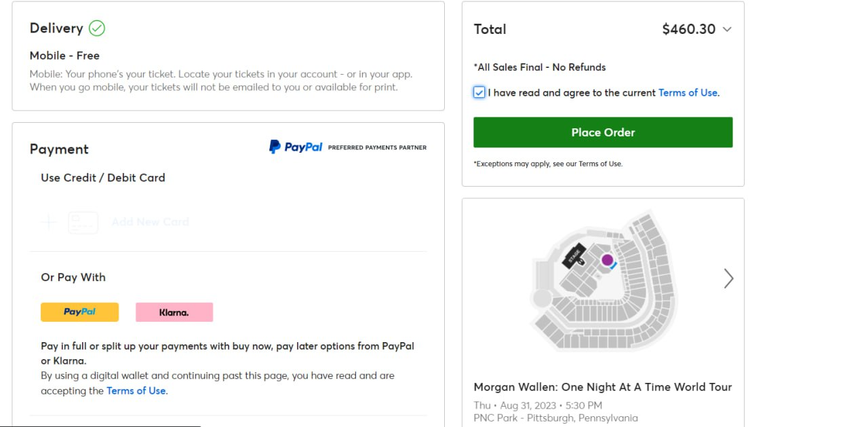Click the $460.30 total amount

click(688, 29)
